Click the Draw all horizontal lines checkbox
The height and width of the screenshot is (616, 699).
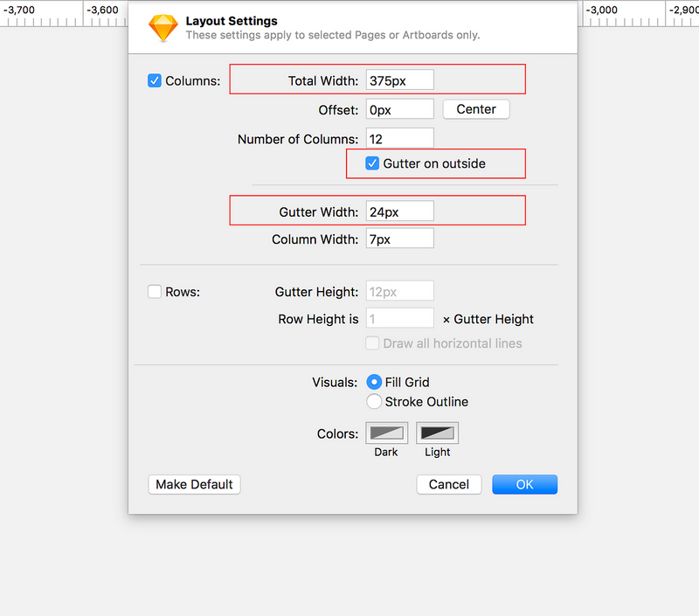tap(372, 343)
